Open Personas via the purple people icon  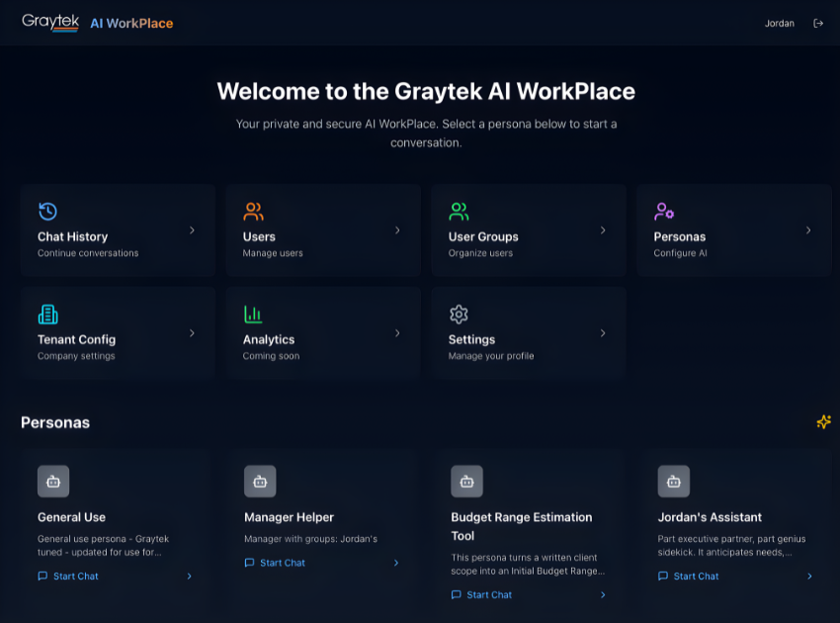click(x=664, y=210)
